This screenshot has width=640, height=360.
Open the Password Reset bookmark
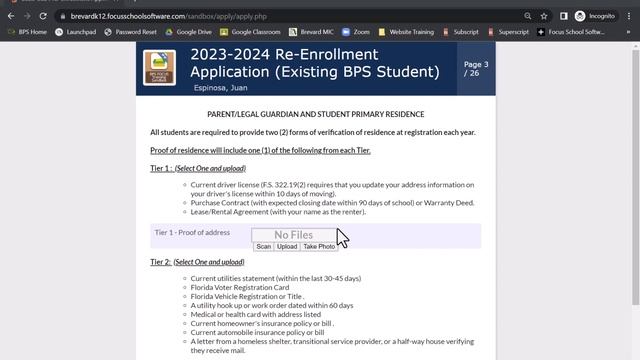[x=131, y=32]
